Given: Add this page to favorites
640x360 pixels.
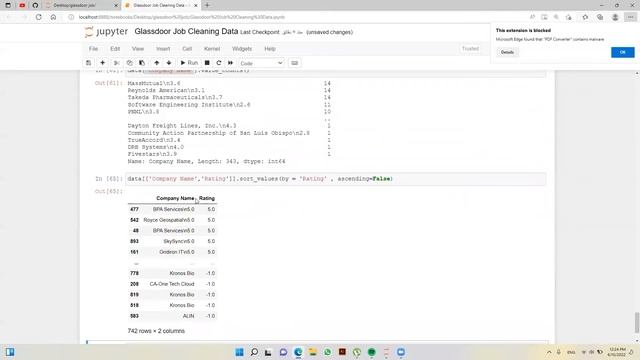Looking at the screenshot, I should (x=569, y=17).
